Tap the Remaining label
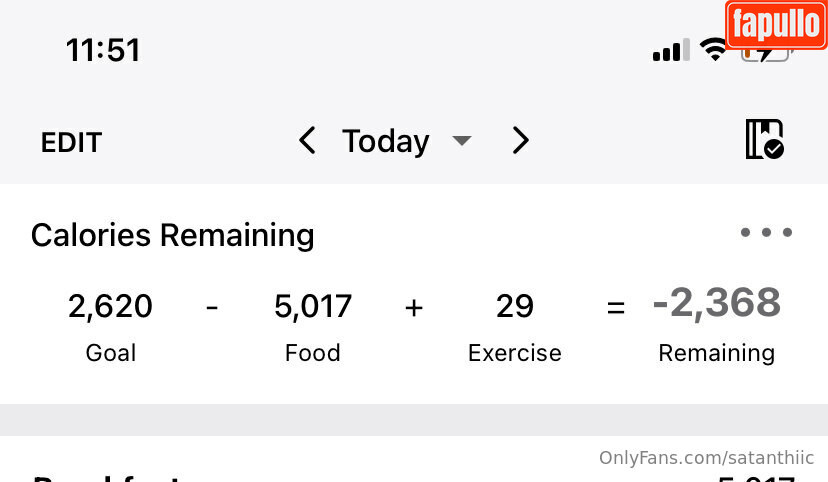 coord(716,353)
